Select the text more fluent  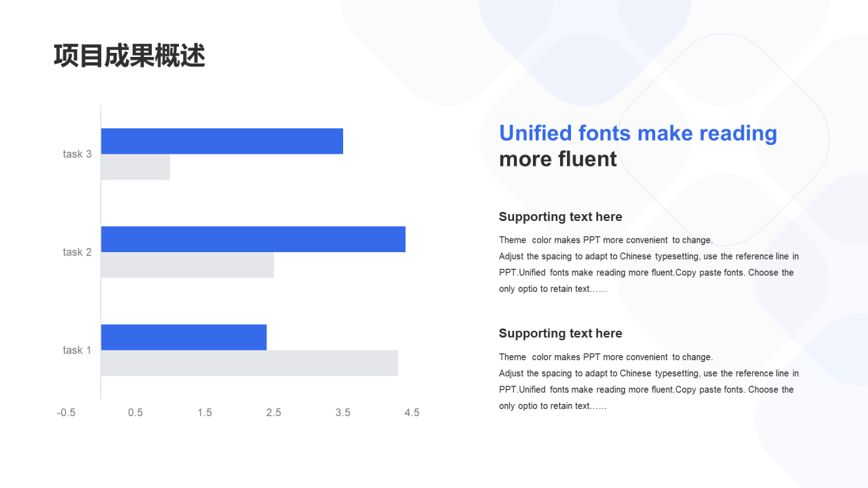coord(558,159)
